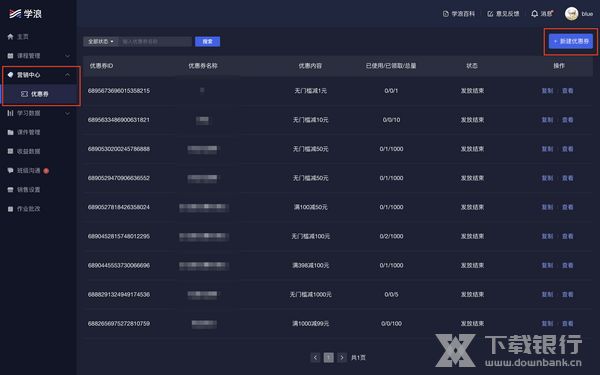Click the 销售设置 shop icon

coord(10,189)
